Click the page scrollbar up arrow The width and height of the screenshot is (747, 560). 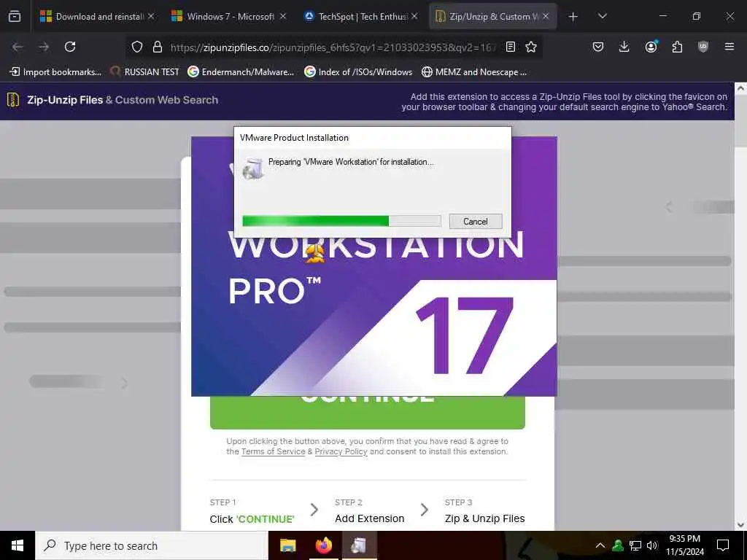click(x=741, y=88)
